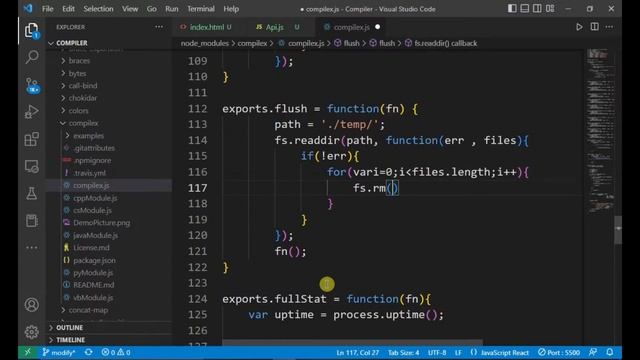The image size is (640, 360).
Task: Toggle bottom panel layout icon
Action: 524,9
